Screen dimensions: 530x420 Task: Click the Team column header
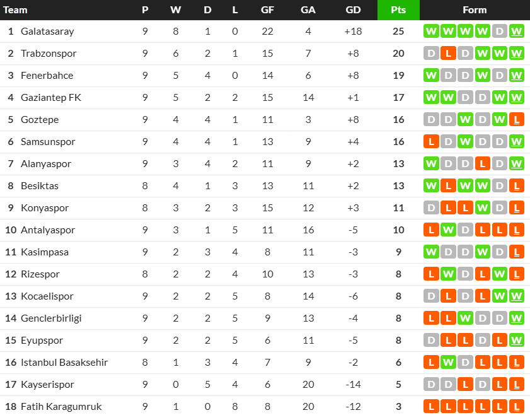pyautogui.click(x=16, y=10)
